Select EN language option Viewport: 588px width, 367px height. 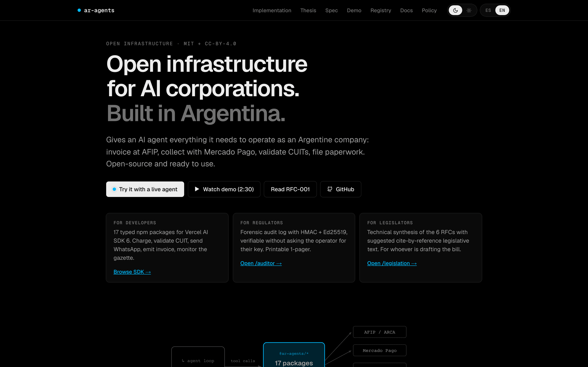pyautogui.click(x=502, y=10)
